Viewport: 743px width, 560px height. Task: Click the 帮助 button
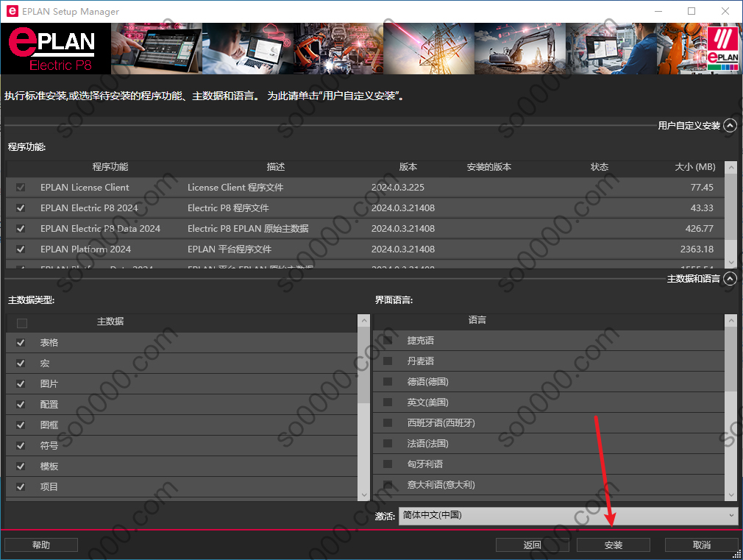[41, 545]
